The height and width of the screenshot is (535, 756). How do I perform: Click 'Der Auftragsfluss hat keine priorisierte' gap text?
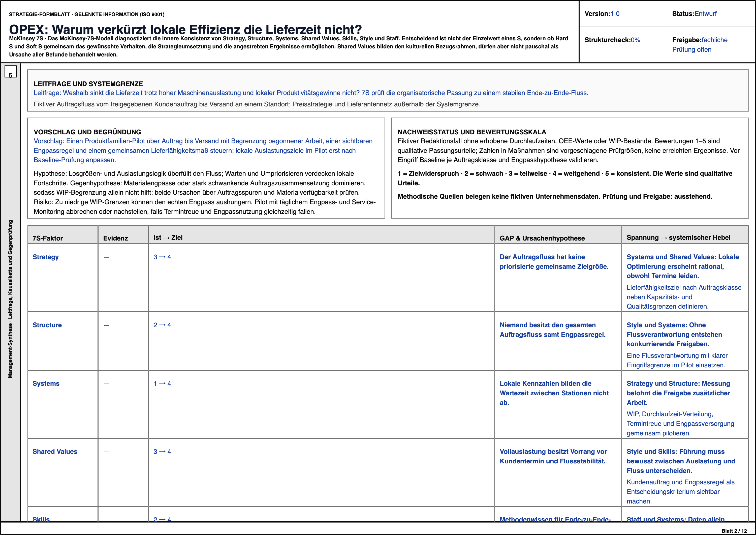(554, 261)
